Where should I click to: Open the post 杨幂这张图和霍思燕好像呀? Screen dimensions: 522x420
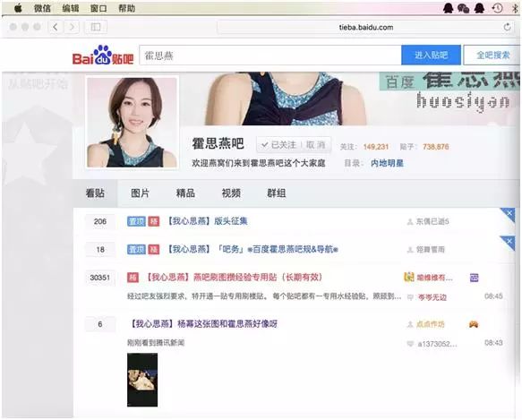202,323
